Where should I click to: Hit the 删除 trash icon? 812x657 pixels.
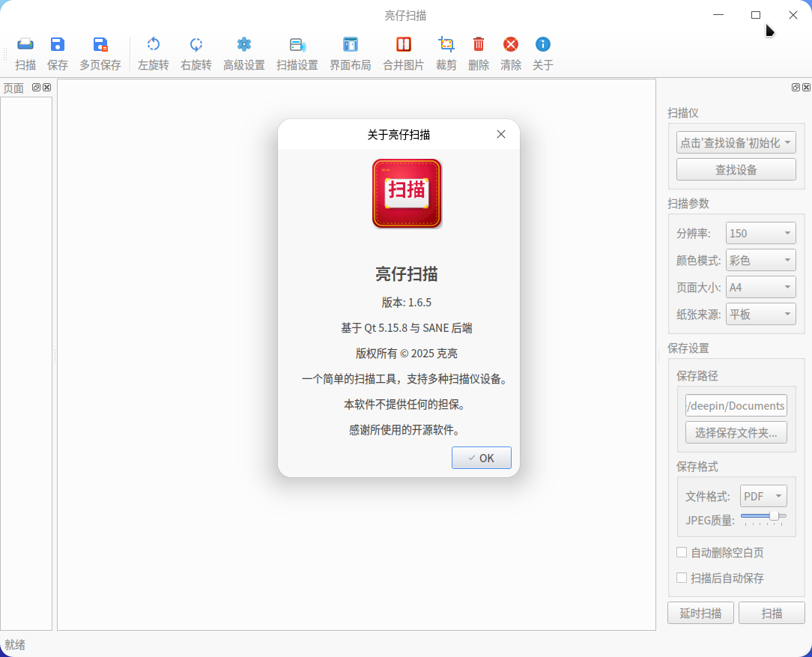click(479, 53)
